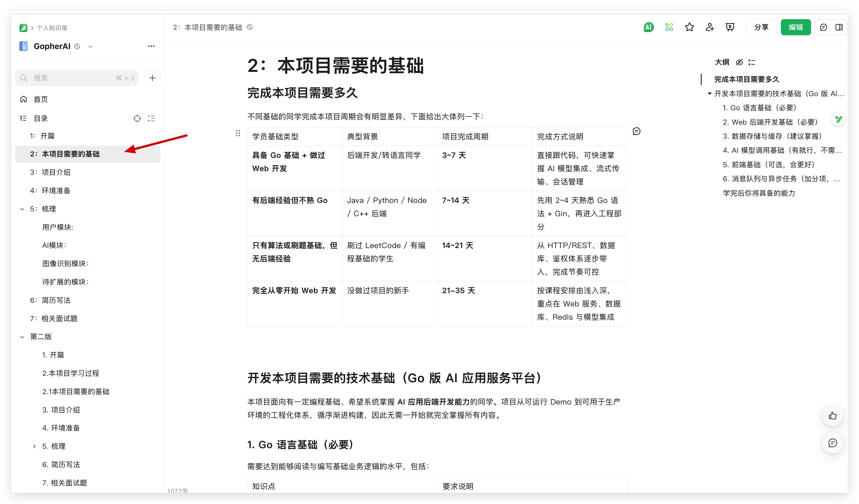The width and height of the screenshot is (859, 504).
Task: Locate current document in directory tree
Action: tap(137, 119)
